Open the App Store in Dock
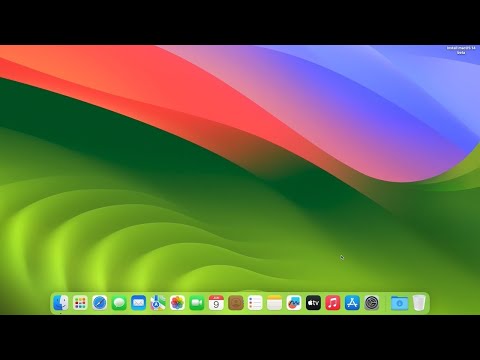Screen dimensions: 480x360 pyautogui.click(x=352, y=303)
